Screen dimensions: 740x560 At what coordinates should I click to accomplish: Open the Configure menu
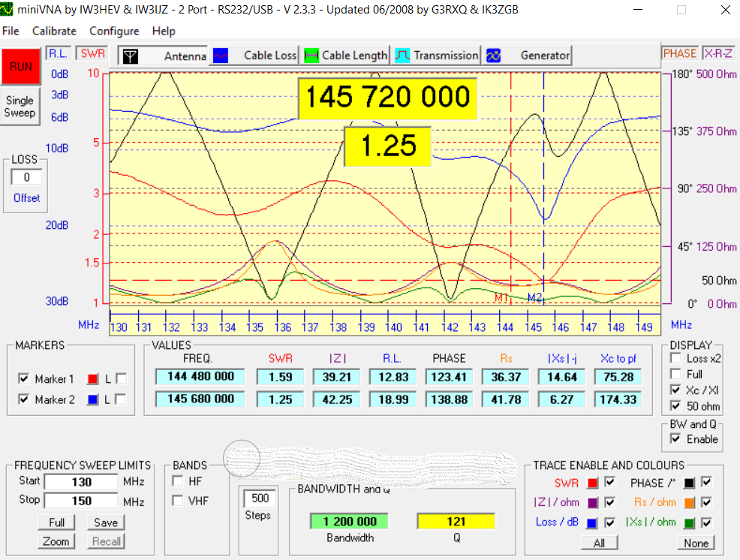pyautogui.click(x=114, y=31)
